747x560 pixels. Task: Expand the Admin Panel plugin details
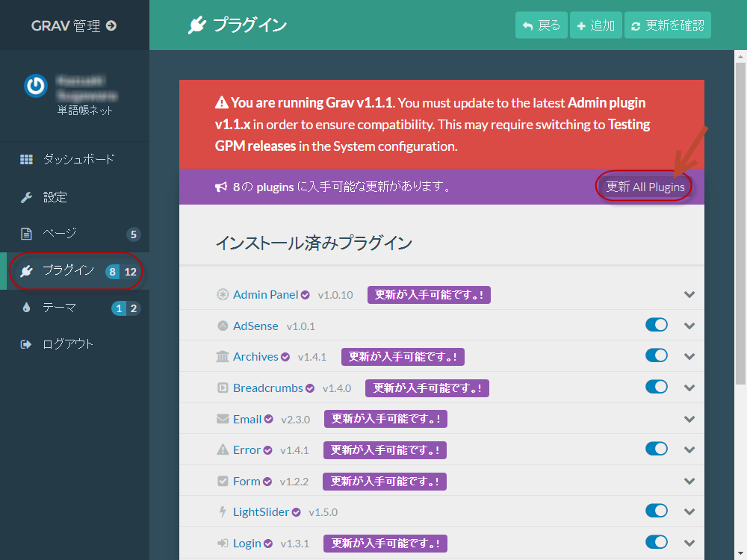coord(689,295)
